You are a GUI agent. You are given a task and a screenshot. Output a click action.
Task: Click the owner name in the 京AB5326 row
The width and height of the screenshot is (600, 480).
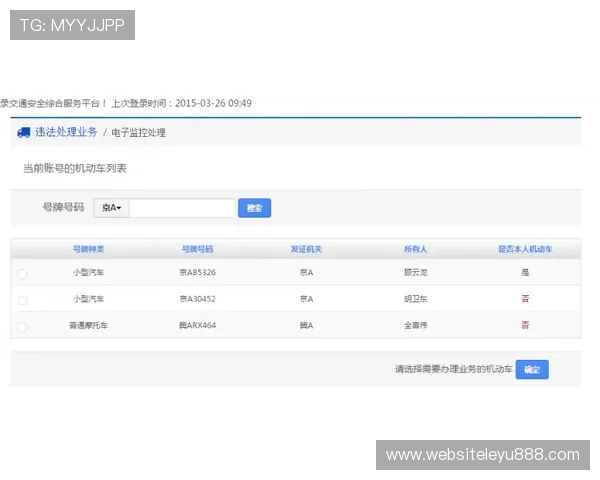coord(416,272)
